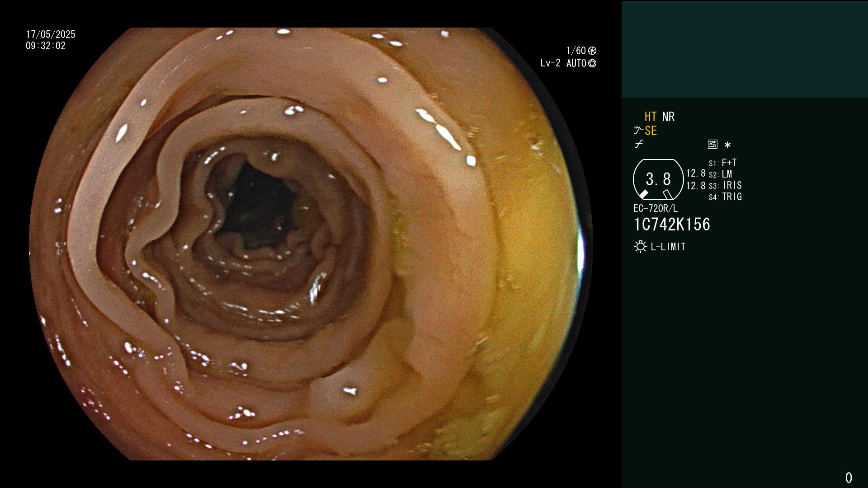Select the orange SE enhancement label

(651, 131)
